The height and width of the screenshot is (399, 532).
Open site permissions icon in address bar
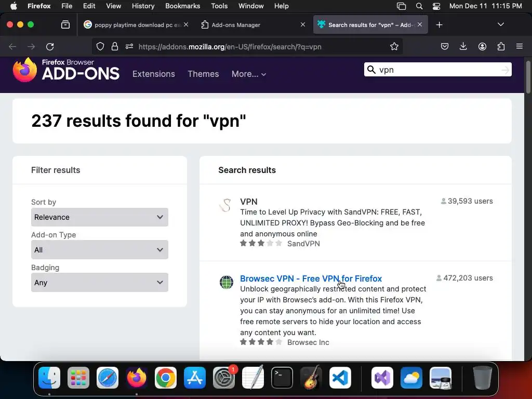pyautogui.click(x=129, y=46)
